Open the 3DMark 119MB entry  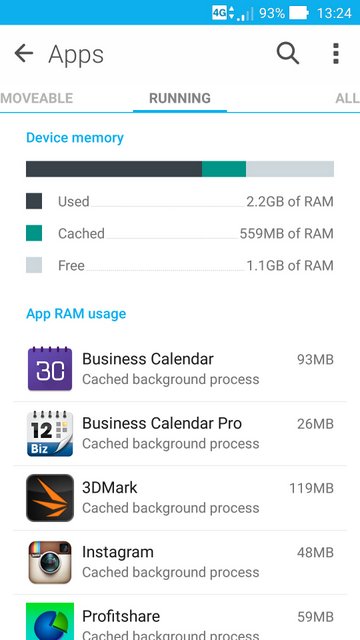point(180,498)
